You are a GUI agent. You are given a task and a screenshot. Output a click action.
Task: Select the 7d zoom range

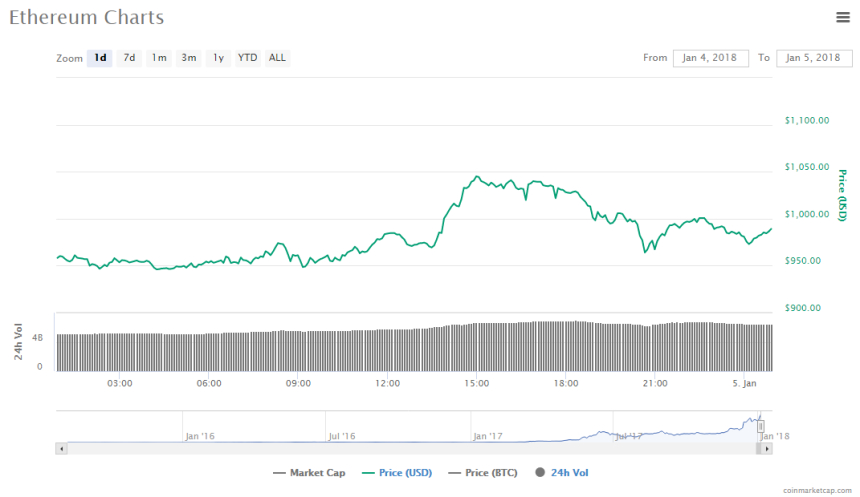pyautogui.click(x=129, y=58)
